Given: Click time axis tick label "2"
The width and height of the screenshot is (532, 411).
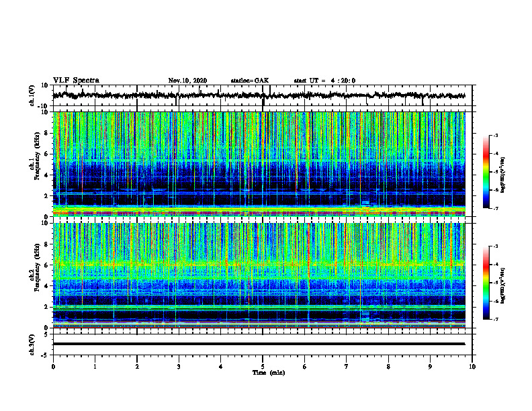Looking at the screenshot, I should 137,367.
